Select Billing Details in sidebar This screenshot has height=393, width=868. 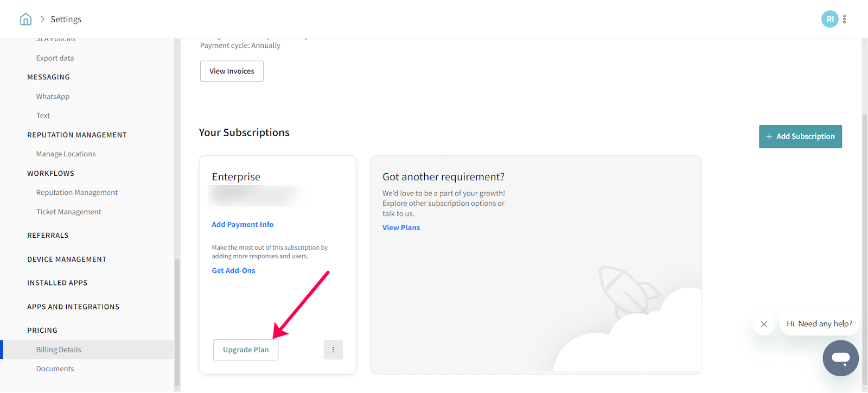pyautogui.click(x=59, y=350)
